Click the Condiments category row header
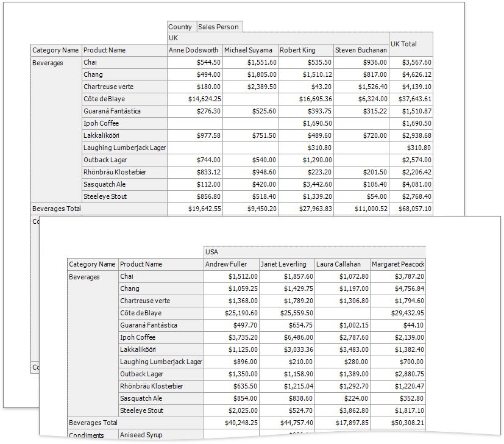Image resolution: width=504 pixels, height=444 pixels. (87, 435)
